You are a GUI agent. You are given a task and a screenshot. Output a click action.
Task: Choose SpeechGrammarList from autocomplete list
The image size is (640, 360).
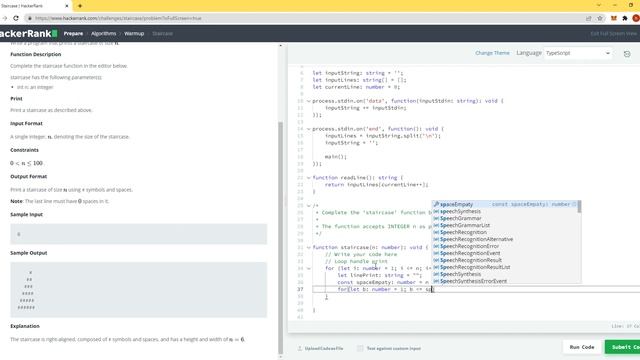pyautogui.click(x=505, y=225)
